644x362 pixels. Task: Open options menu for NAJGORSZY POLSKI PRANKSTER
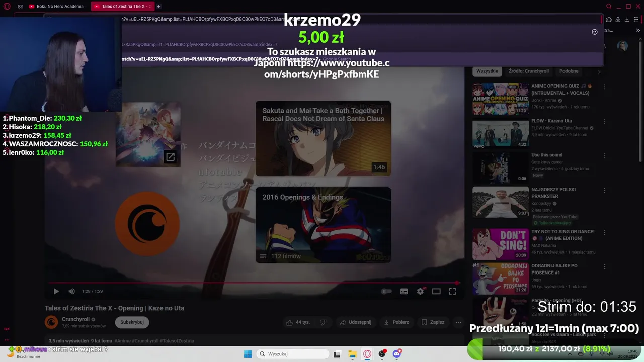(x=604, y=191)
